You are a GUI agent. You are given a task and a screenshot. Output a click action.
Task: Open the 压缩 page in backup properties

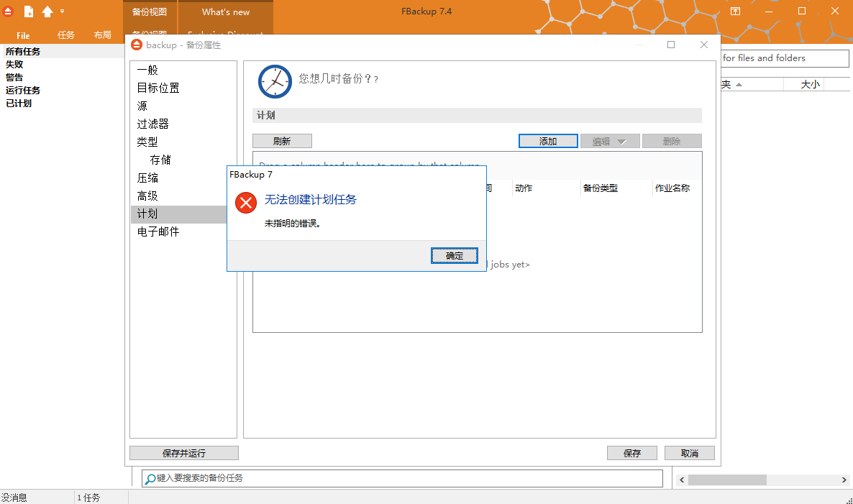click(x=147, y=178)
